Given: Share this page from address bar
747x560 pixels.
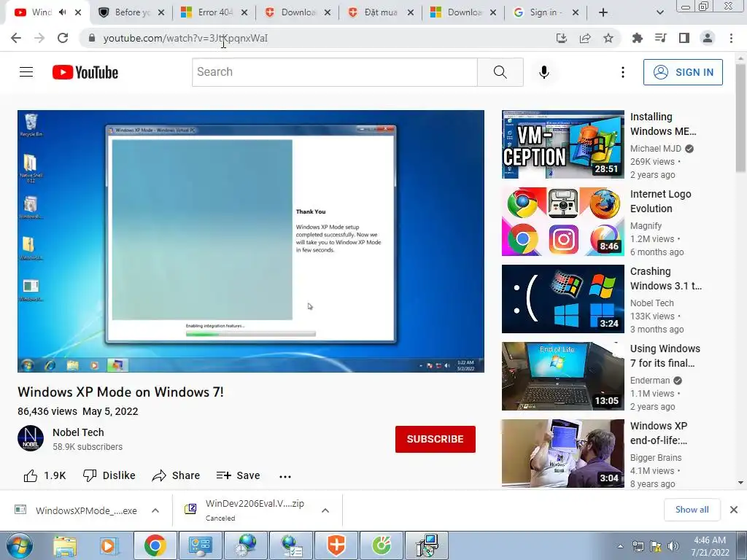Looking at the screenshot, I should click(585, 38).
